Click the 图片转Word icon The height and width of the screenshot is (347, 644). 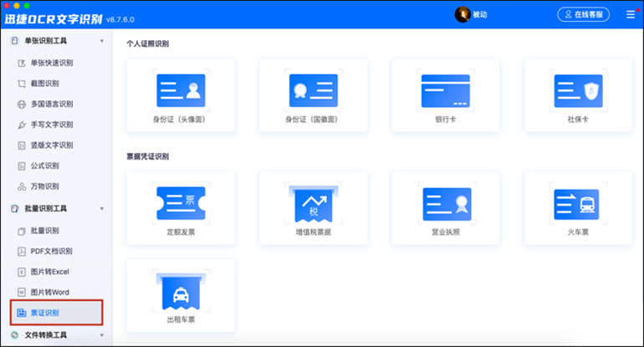point(22,293)
